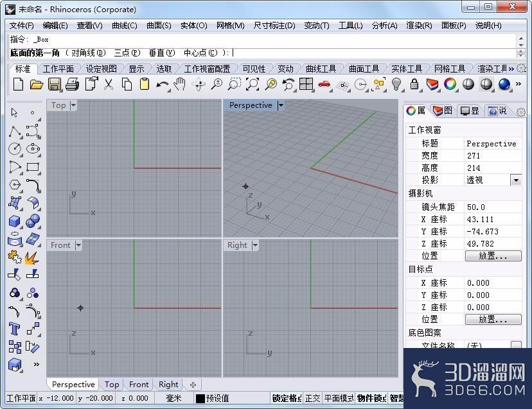Click the Explode icon in sidebar

coord(32,257)
